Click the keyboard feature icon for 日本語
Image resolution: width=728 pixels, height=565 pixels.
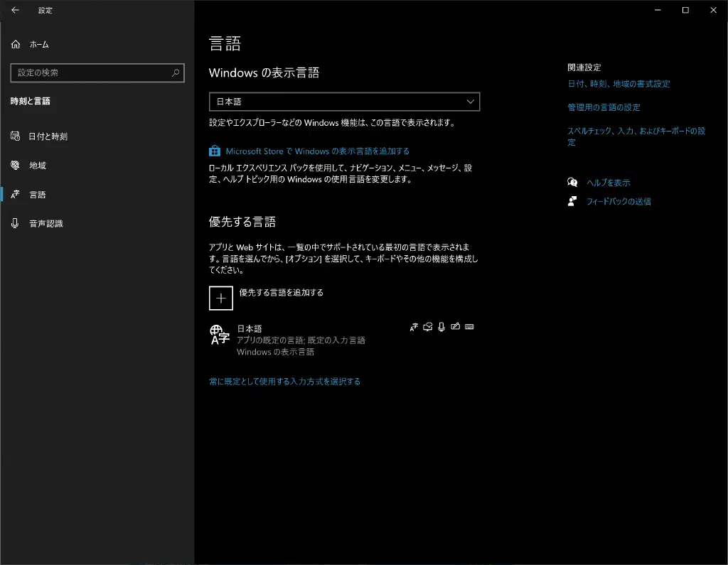pyautogui.click(x=469, y=327)
